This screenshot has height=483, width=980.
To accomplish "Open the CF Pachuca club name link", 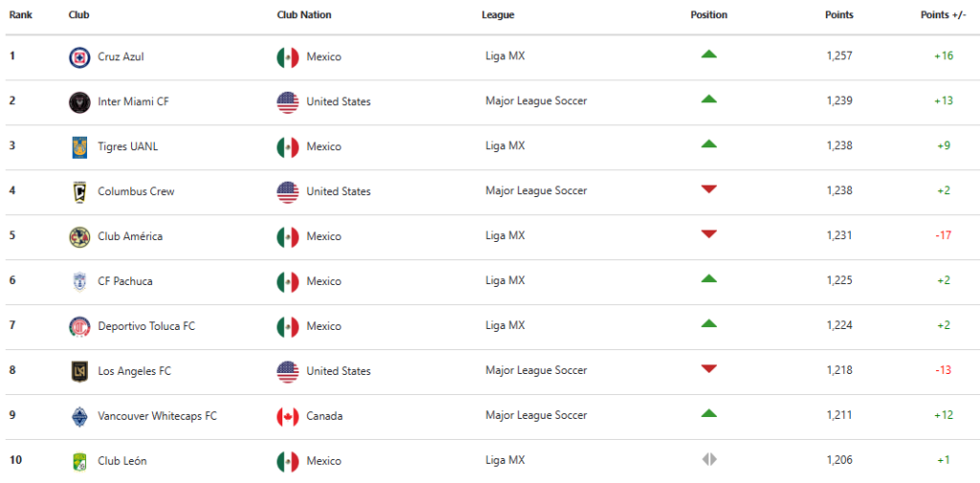I will (x=125, y=281).
